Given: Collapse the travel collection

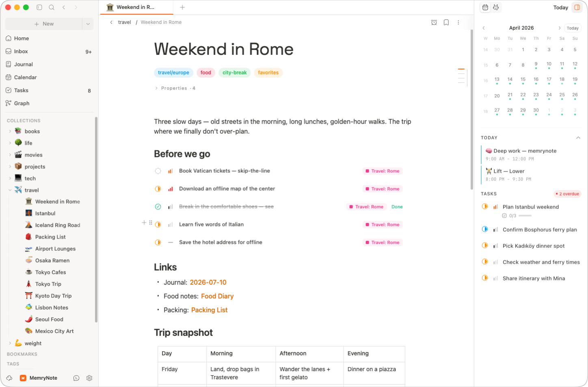Looking at the screenshot, I should pyautogui.click(x=10, y=190).
